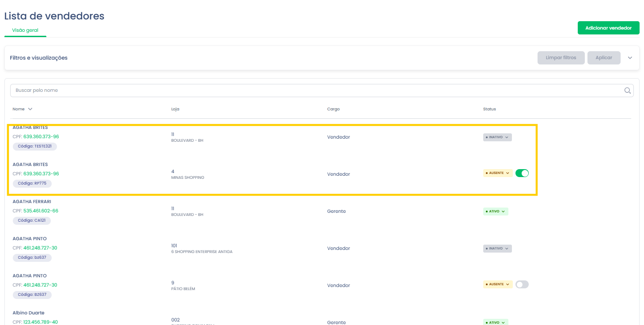
Task: Click Lista de vendedores heading
Action: tap(54, 16)
